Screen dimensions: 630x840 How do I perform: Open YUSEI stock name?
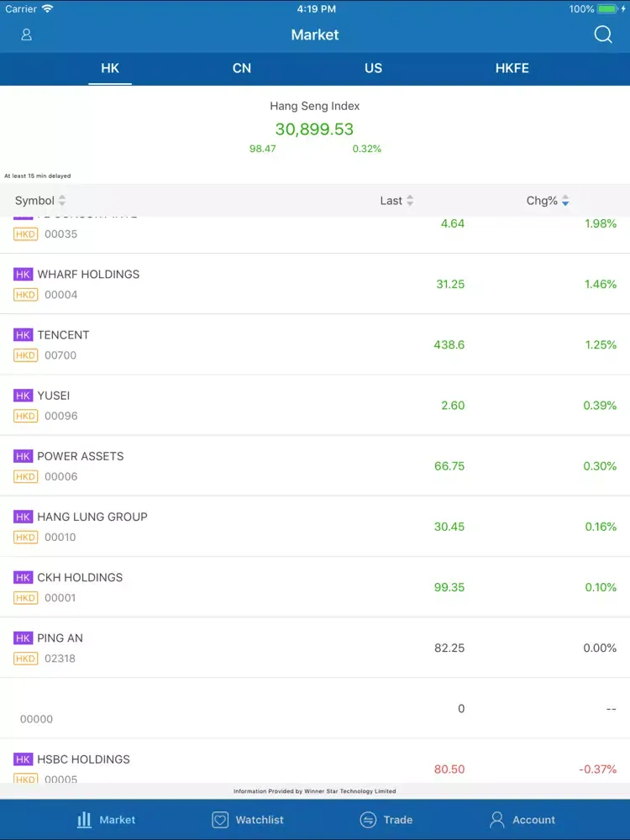point(54,396)
